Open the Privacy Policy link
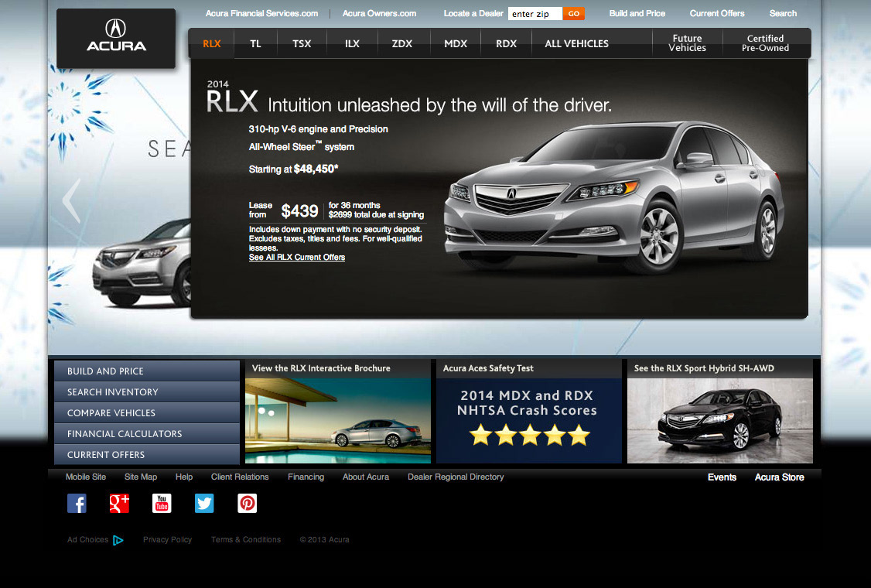871x588 pixels. [x=167, y=540]
